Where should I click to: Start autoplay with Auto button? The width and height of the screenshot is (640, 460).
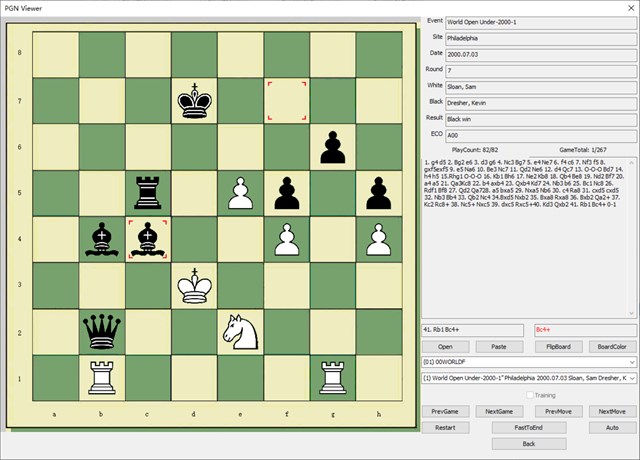point(612,428)
